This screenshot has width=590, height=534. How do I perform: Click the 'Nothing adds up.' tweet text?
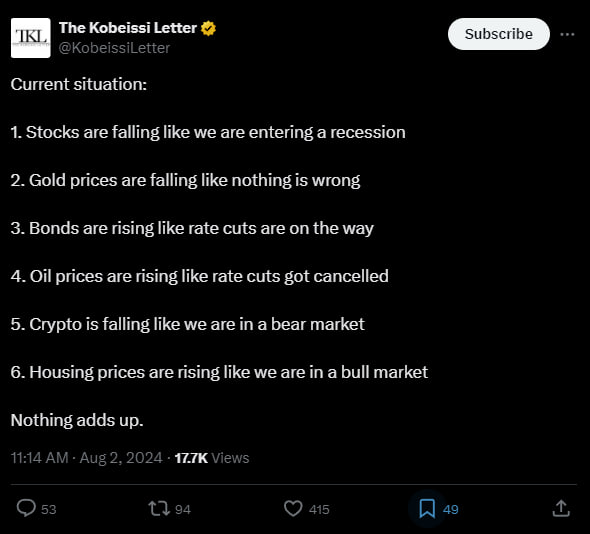[x=77, y=420]
